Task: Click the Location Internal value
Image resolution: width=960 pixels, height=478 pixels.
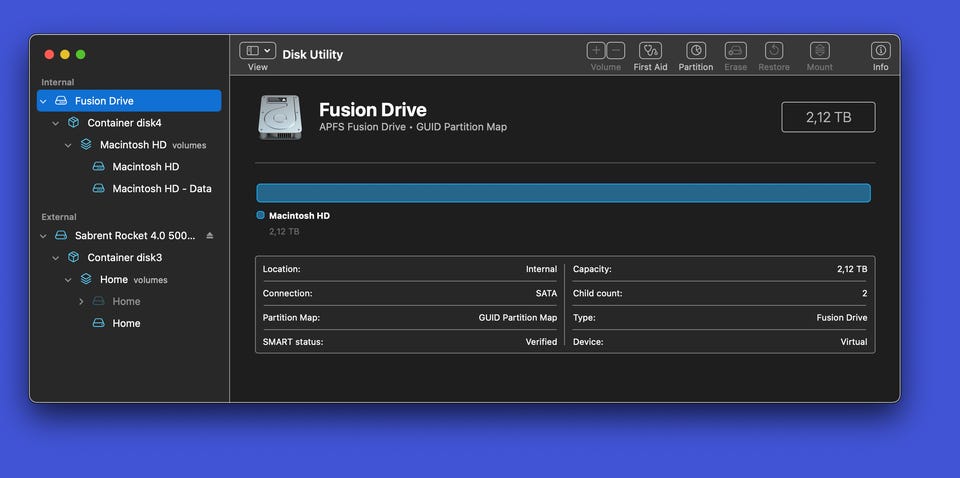Action: [541, 269]
